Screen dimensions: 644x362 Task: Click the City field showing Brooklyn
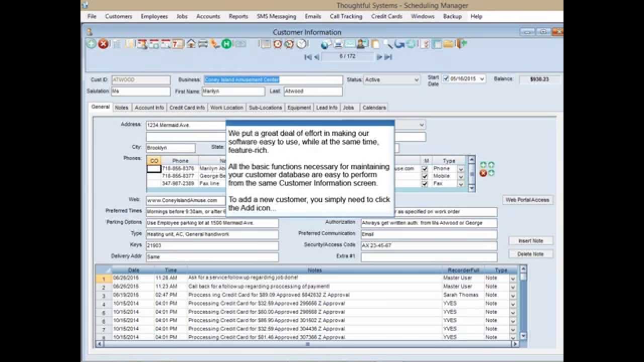171,148
